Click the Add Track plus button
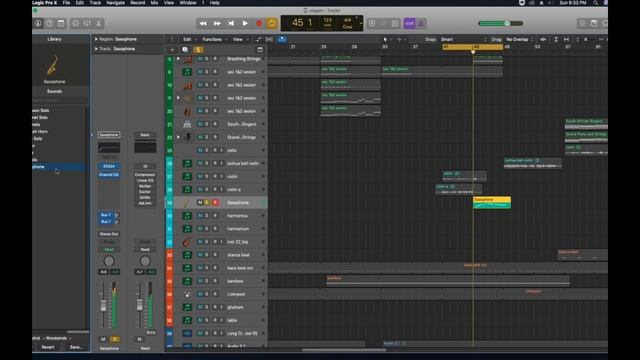Image resolution: width=640 pixels, height=360 pixels. point(172,50)
